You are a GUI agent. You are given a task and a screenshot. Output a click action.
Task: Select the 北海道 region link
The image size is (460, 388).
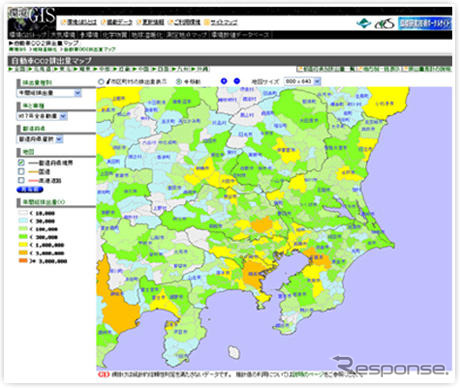point(41,69)
